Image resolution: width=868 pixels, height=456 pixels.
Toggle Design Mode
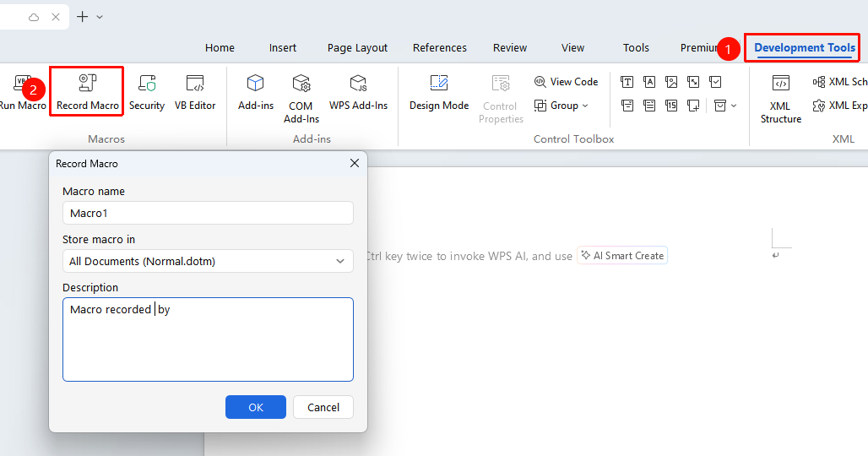pyautogui.click(x=439, y=92)
